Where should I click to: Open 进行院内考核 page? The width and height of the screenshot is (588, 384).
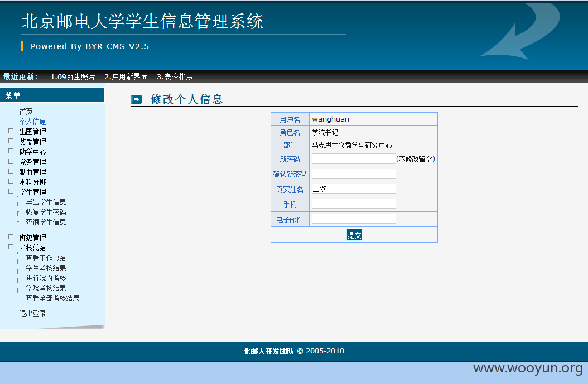point(46,278)
